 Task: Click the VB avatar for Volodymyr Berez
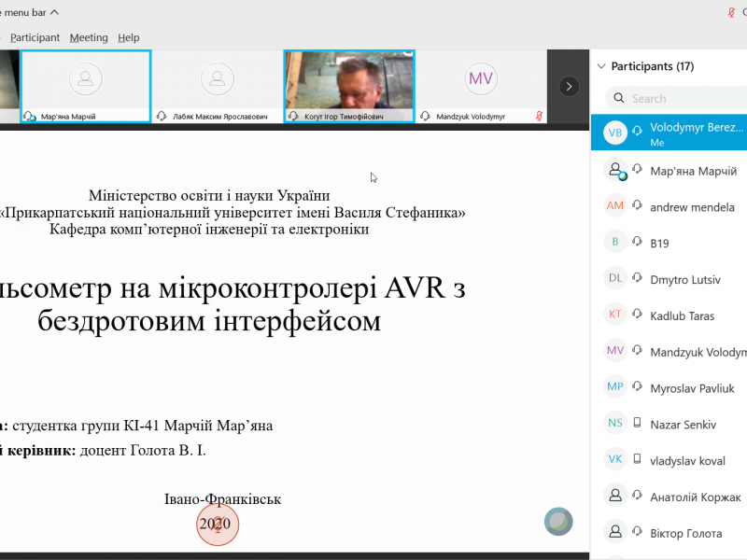pos(614,133)
